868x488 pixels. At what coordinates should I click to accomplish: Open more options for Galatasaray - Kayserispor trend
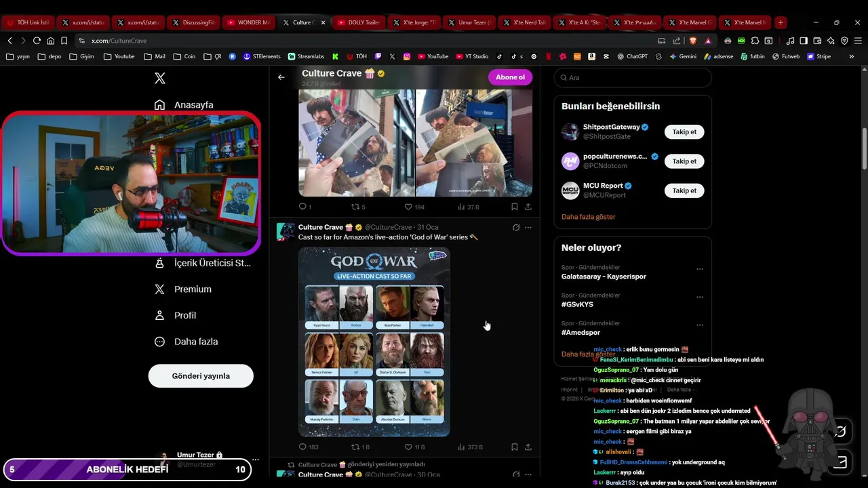700,269
